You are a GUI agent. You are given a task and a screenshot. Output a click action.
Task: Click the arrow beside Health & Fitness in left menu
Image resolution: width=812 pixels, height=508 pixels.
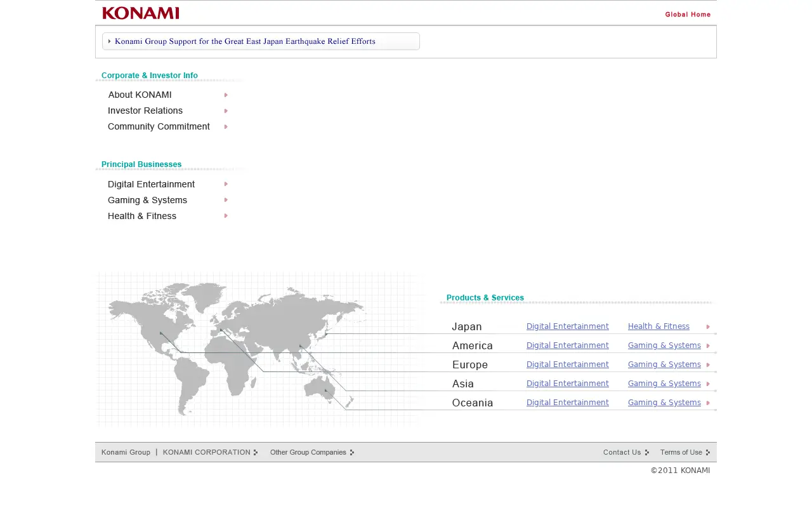[x=226, y=216]
